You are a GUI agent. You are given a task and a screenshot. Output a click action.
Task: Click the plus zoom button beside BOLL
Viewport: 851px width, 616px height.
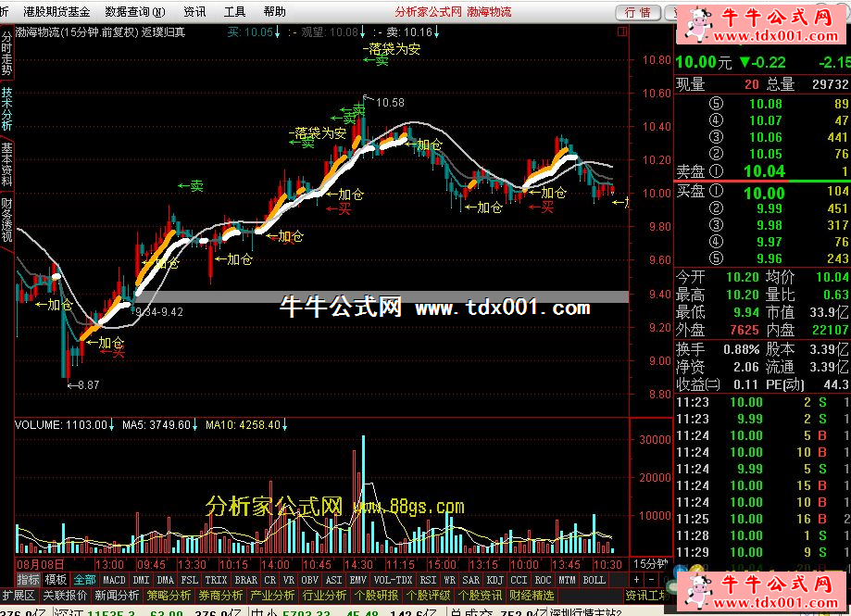click(x=637, y=580)
